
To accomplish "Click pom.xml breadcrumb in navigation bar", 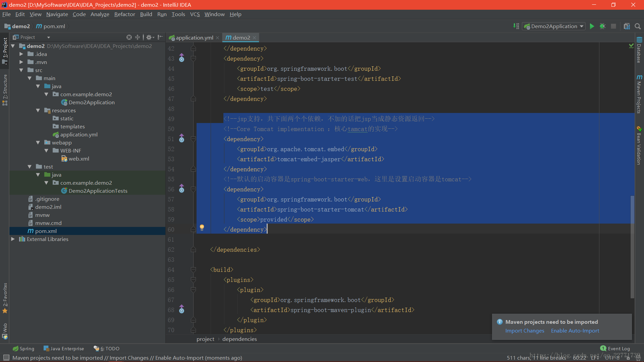I will tap(51, 26).
